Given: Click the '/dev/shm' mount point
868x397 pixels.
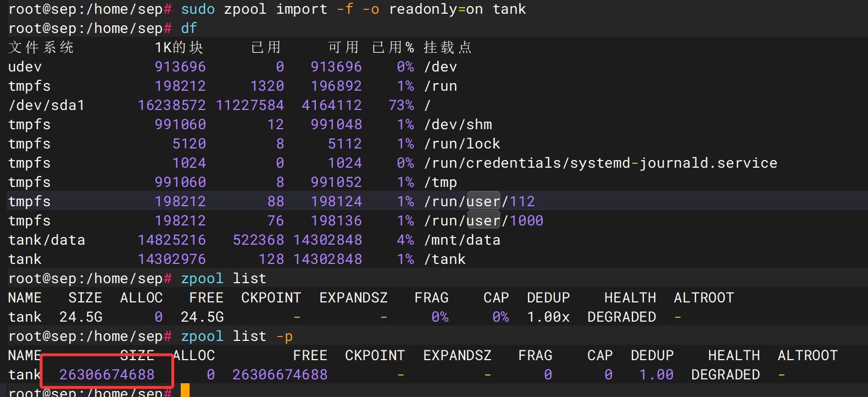Looking at the screenshot, I should click(x=458, y=125).
